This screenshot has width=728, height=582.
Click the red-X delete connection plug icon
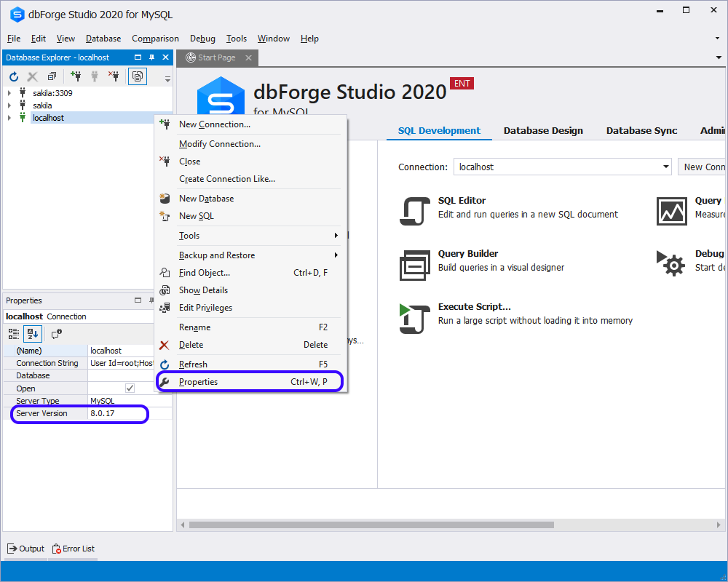(114, 76)
